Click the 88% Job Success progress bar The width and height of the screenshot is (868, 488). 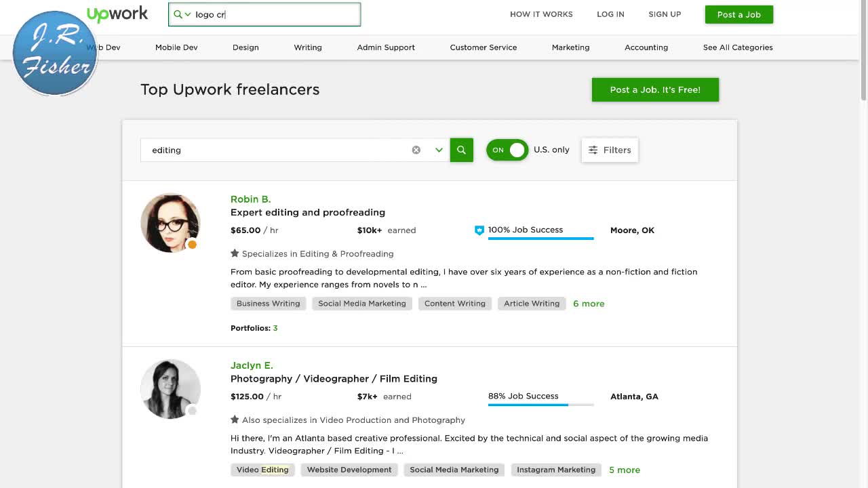[540, 405]
